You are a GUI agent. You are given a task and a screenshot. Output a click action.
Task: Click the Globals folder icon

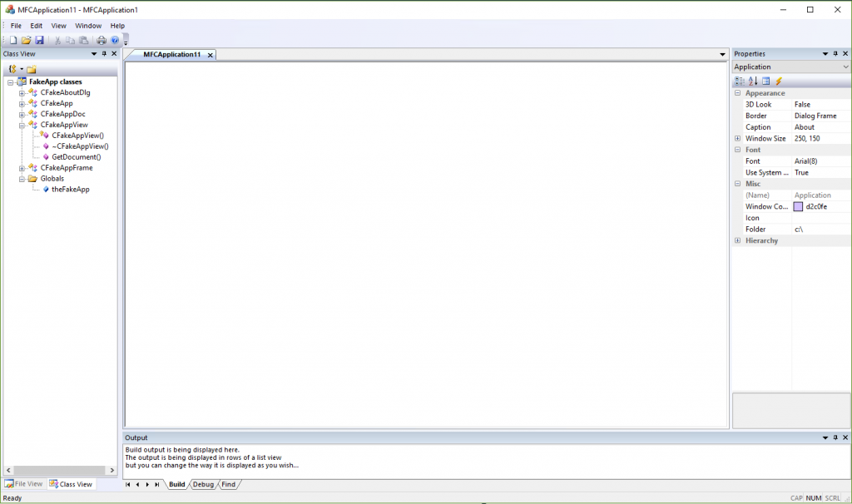pos(32,178)
